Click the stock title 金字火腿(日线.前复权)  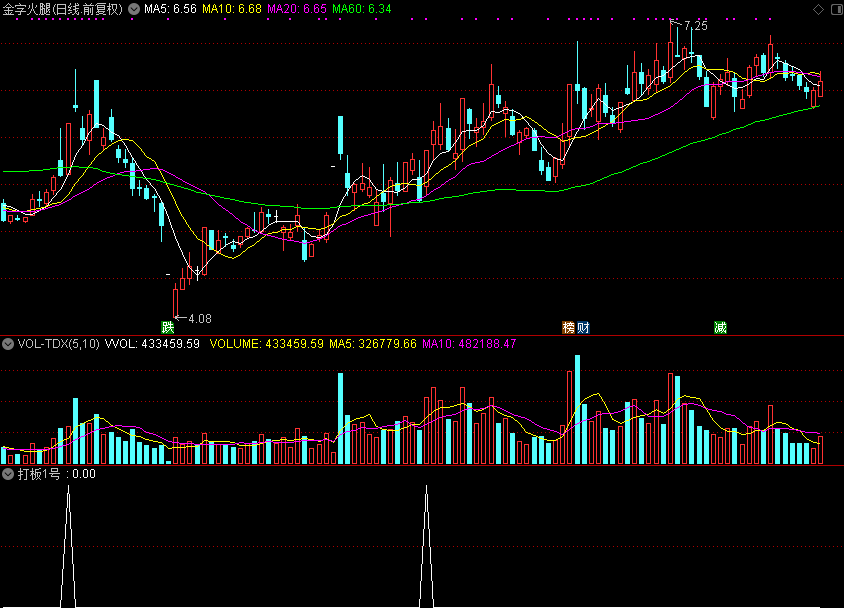(x=62, y=9)
